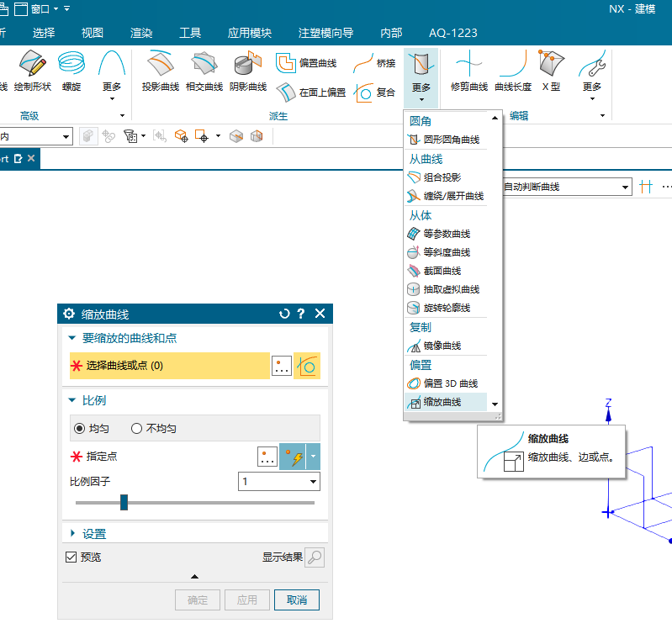Open the 曲线长度 curve length tool
Image resolution: width=672 pixels, height=634 pixels.
[512, 71]
